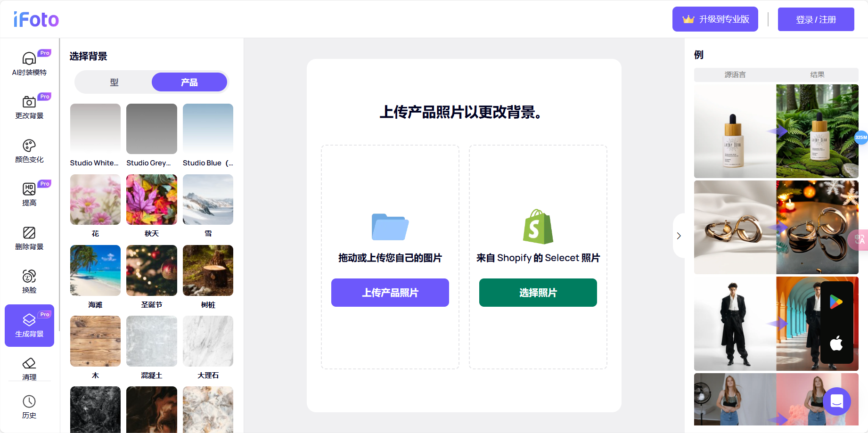Open the gold earrings example image
Viewport: 868px width, 433px height.
coord(776,227)
